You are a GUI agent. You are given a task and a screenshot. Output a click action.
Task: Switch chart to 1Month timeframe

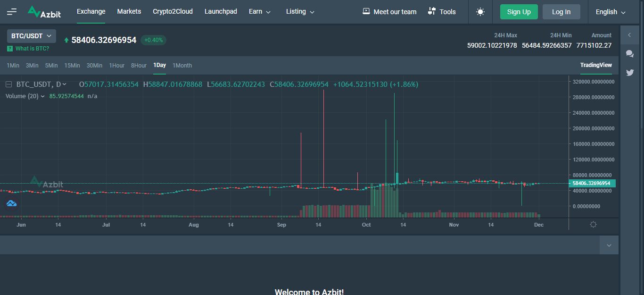click(182, 66)
